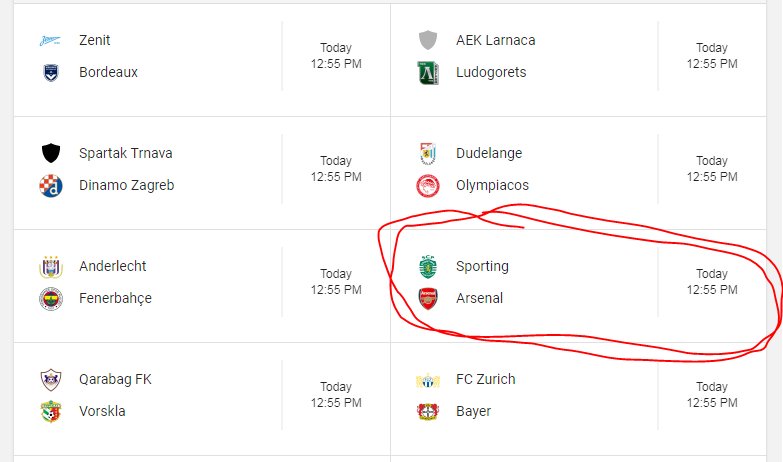Click the Anderlecht crest
This screenshot has width=783, height=462.
[50, 267]
